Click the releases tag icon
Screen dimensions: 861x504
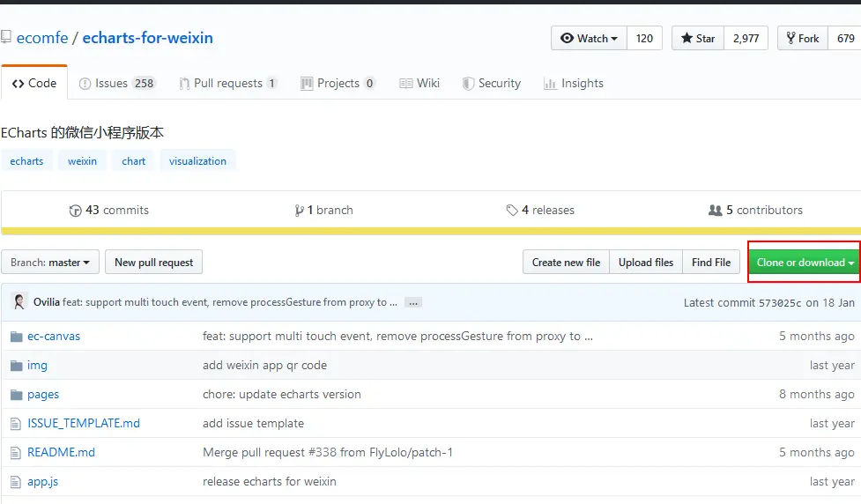(x=512, y=211)
